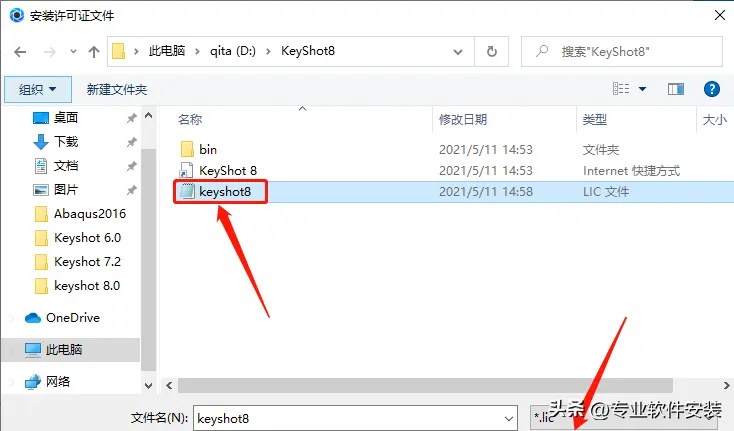Viewport: 734px width, 431px height.
Task: Expand the view options dropdown arrow
Action: pos(643,89)
